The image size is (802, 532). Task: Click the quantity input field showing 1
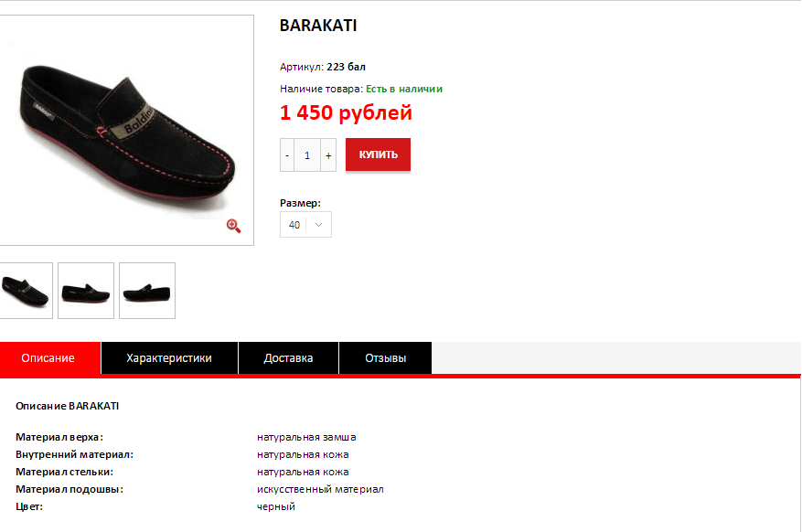point(307,154)
